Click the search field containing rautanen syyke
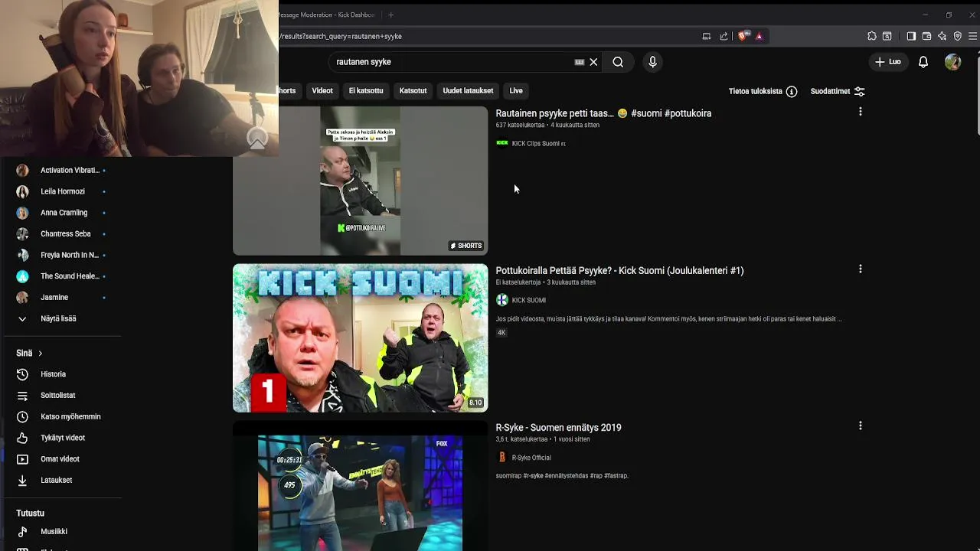 (452, 62)
